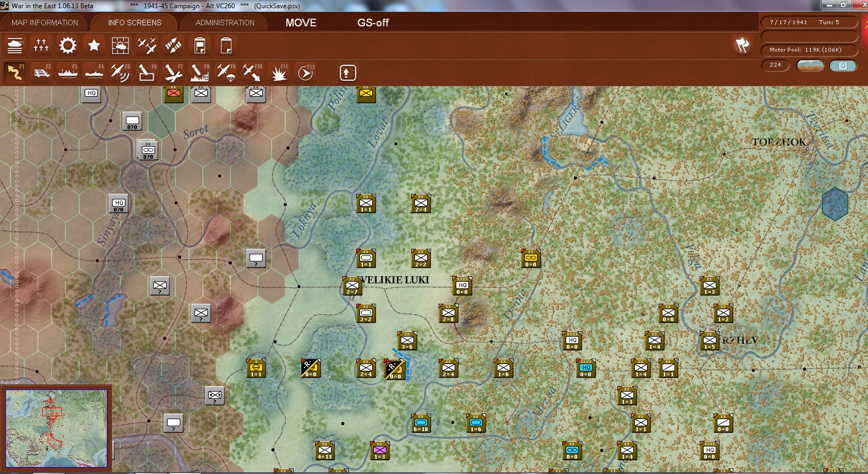Image resolution: width=868 pixels, height=474 pixels.
Task: Select the unit counter labeled 3=6
Action: tap(407, 341)
